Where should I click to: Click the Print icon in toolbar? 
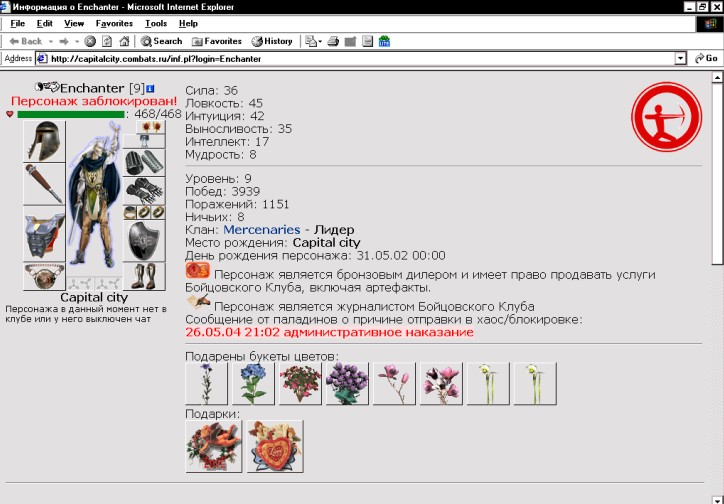(333, 42)
